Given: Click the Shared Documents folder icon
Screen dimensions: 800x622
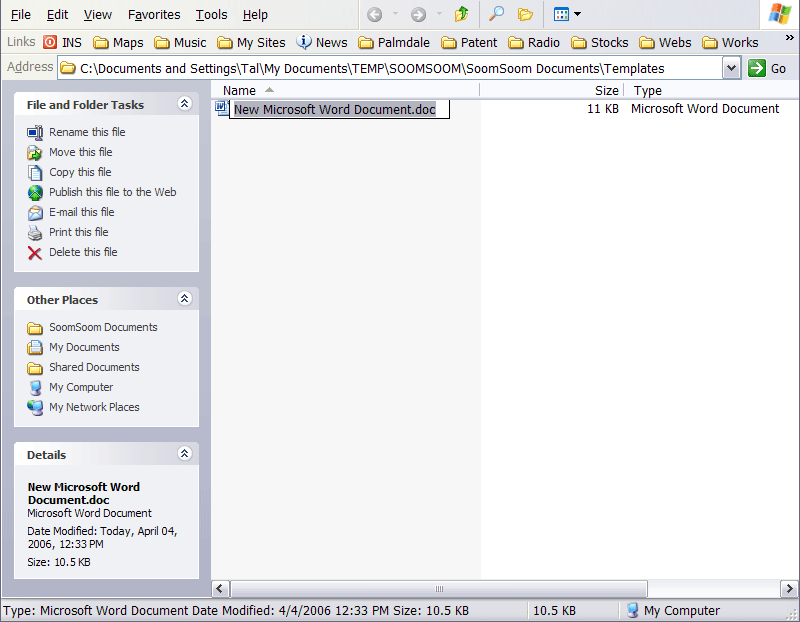Looking at the screenshot, I should tap(35, 367).
